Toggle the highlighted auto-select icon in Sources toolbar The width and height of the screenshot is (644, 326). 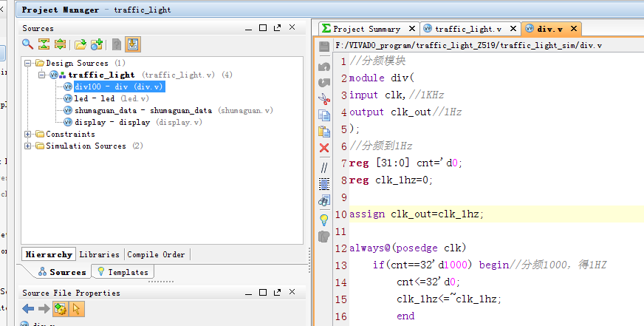coord(133,44)
